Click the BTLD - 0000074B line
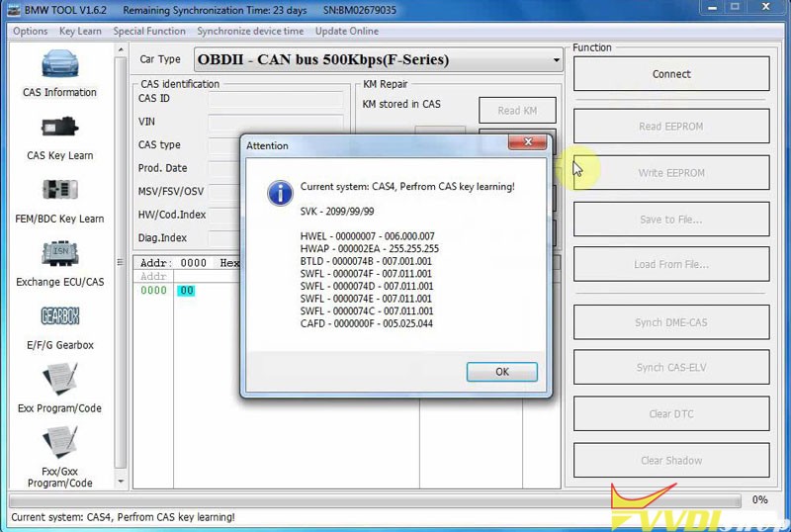Image resolution: width=791 pixels, height=532 pixels. [366, 261]
